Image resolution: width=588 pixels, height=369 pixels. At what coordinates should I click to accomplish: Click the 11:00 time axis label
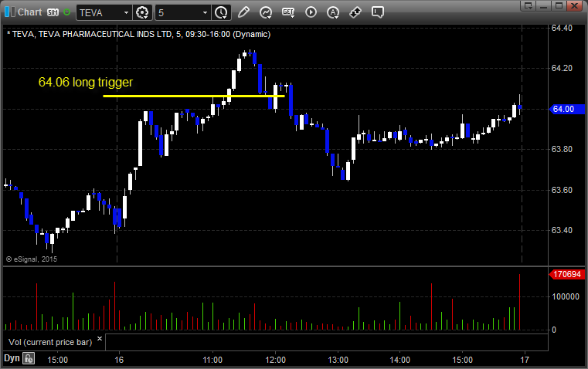point(212,360)
